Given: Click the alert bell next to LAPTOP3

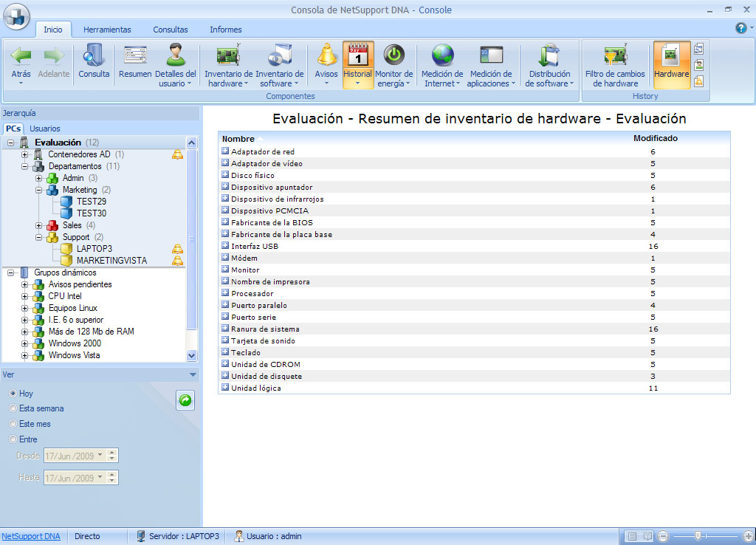Looking at the screenshot, I should [x=177, y=249].
